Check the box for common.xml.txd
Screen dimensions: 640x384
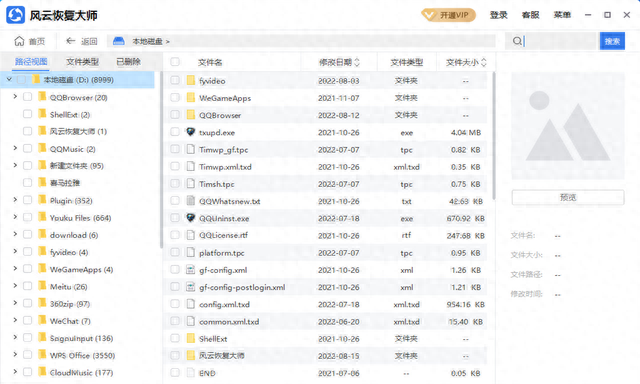[x=175, y=321]
